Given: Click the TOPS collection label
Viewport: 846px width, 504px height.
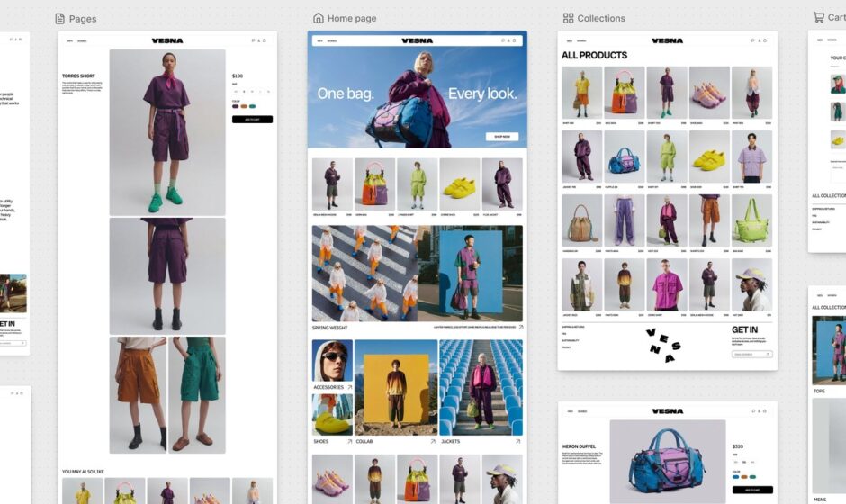Looking at the screenshot, I should (820, 391).
